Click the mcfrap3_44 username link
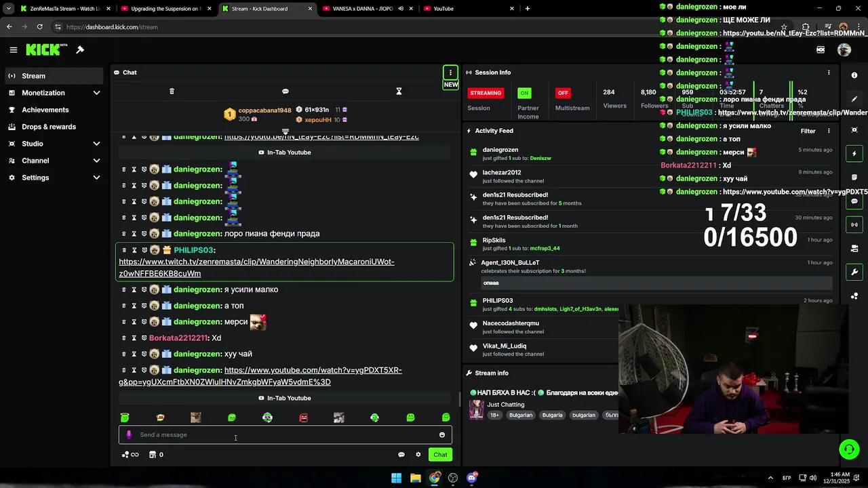 (545, 248)
